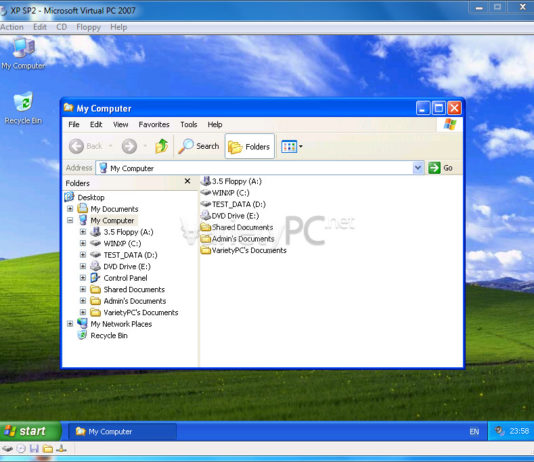Select WINXP (C:) drive icon in tree
The height and width of the screenshot is (462, 534).
coord(96,243)
